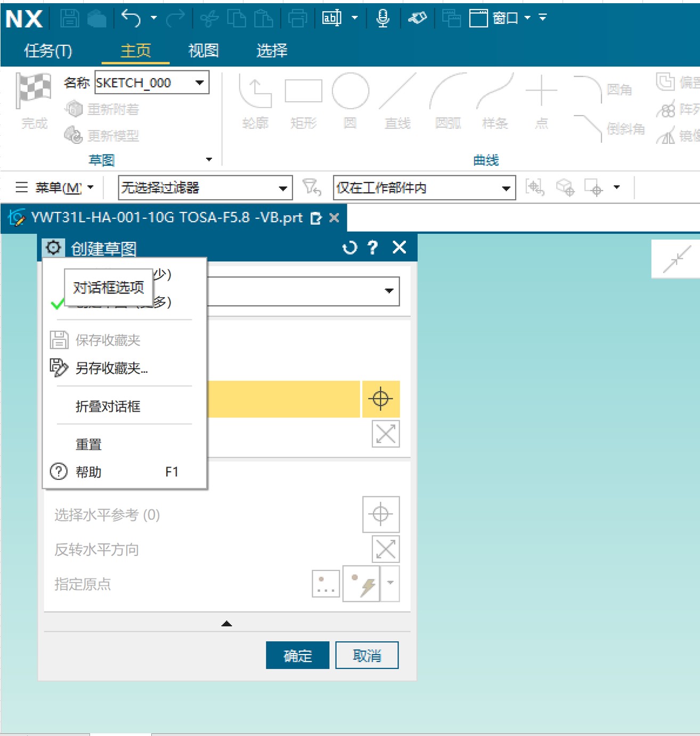Click the settings gear icon in 创建草图 dialog
Viewport: 700px width, 736px height.
tap(53, 248)
